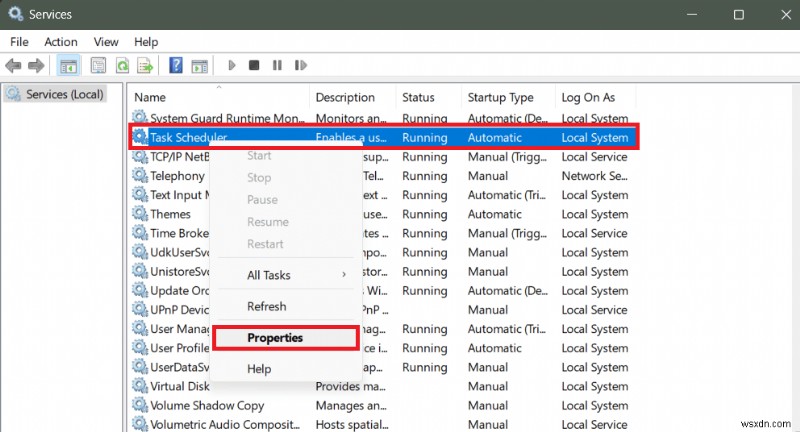The image size is (800, 432).
Task: Click gear icon of Virtual Disk service
Action: (140, 386)
